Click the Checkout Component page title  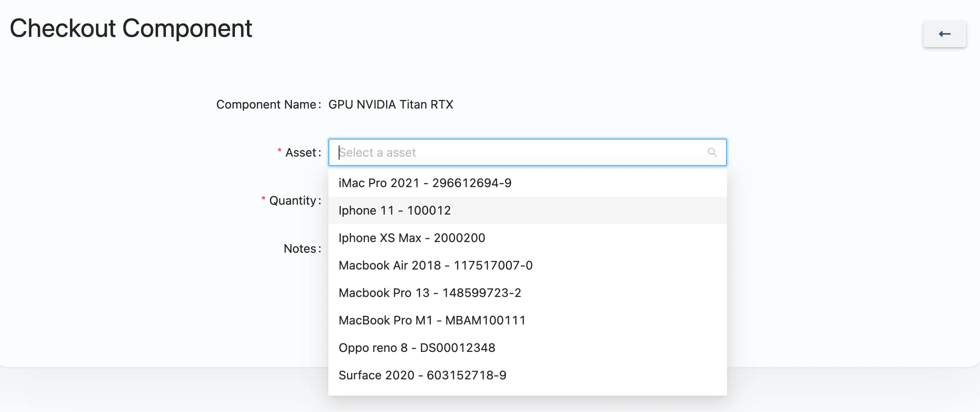pos(132,28)
